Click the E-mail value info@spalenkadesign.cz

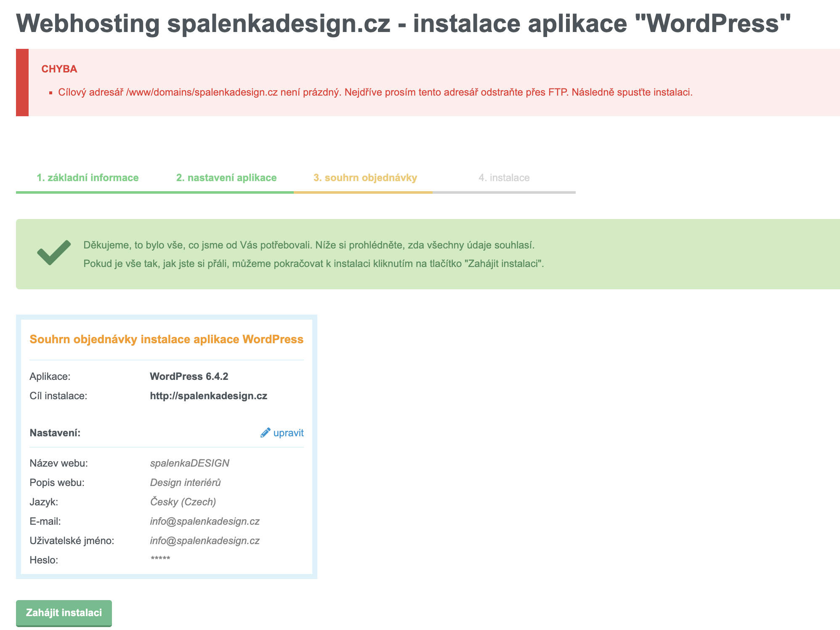[205, 521]
